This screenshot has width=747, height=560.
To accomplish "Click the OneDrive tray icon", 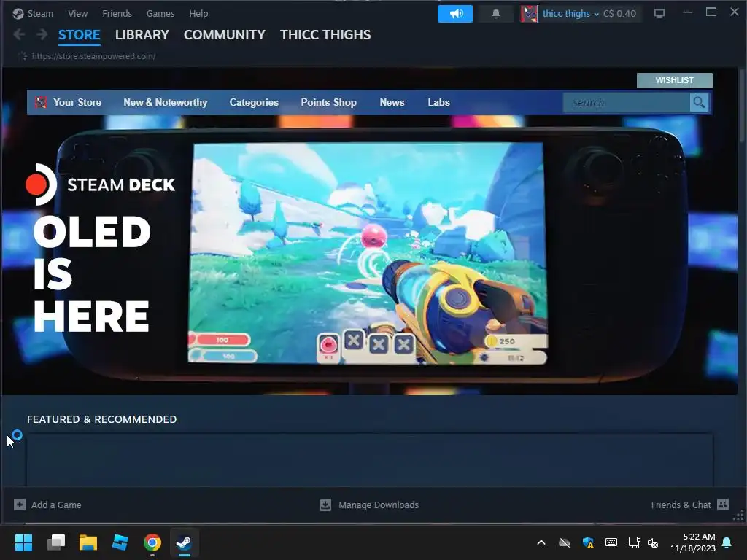I will point(565,542).
